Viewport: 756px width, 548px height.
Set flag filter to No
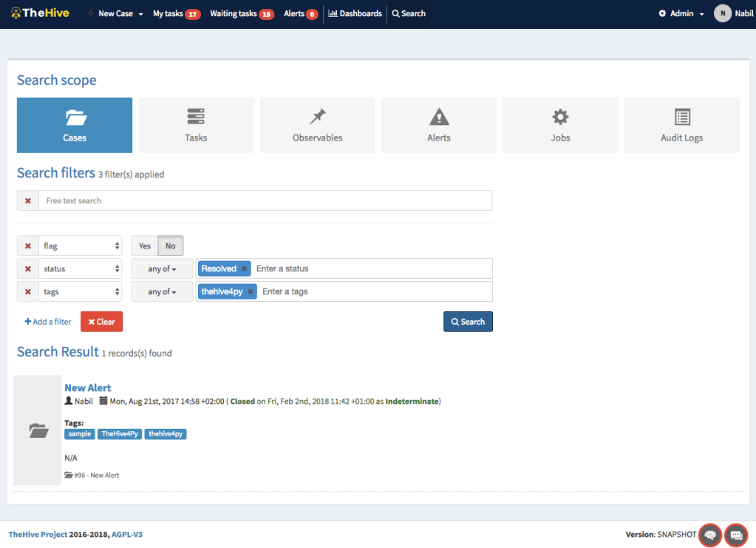point(171,246)
